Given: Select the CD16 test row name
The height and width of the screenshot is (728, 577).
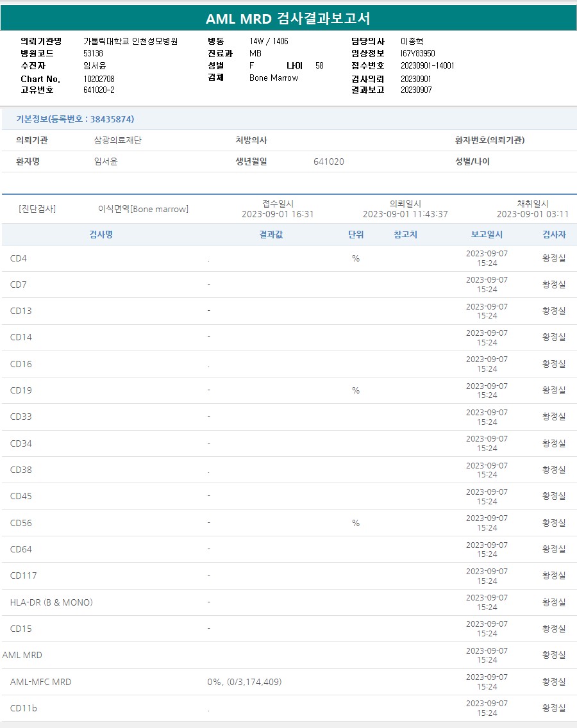Looking at the screenshot, I should tap(21, 364).
